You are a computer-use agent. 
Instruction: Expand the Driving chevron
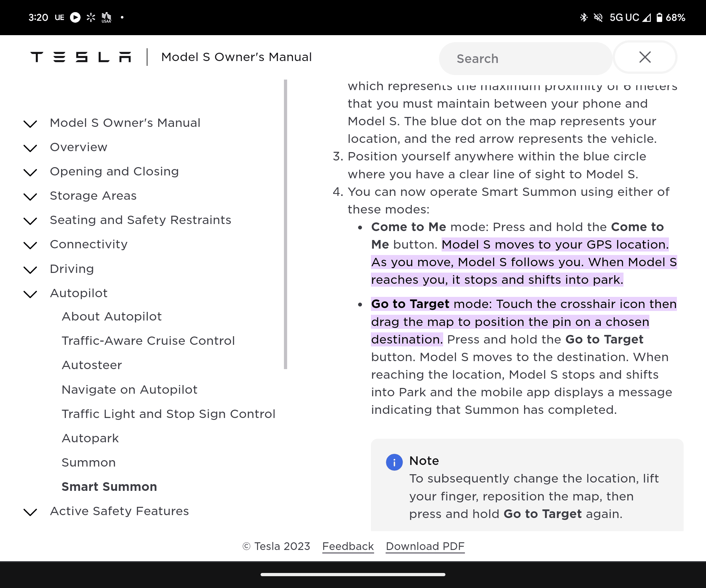pos(30,269)
